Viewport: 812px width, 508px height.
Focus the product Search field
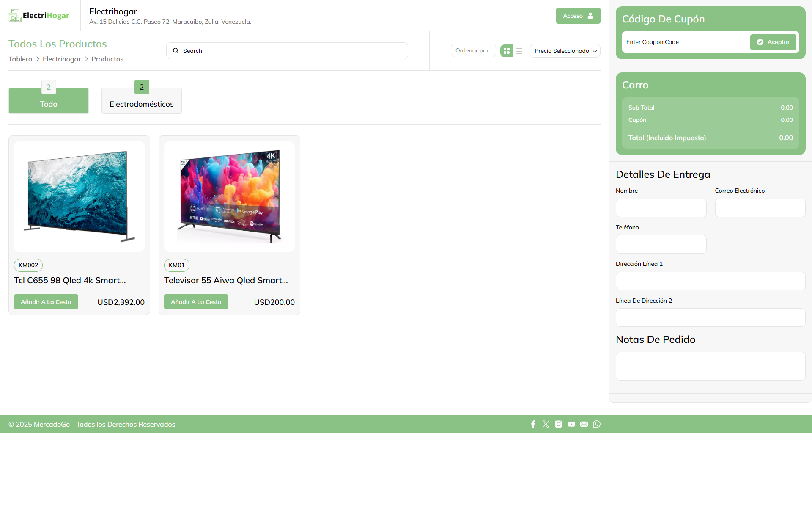pyautogui.click(x=287, y=51)
